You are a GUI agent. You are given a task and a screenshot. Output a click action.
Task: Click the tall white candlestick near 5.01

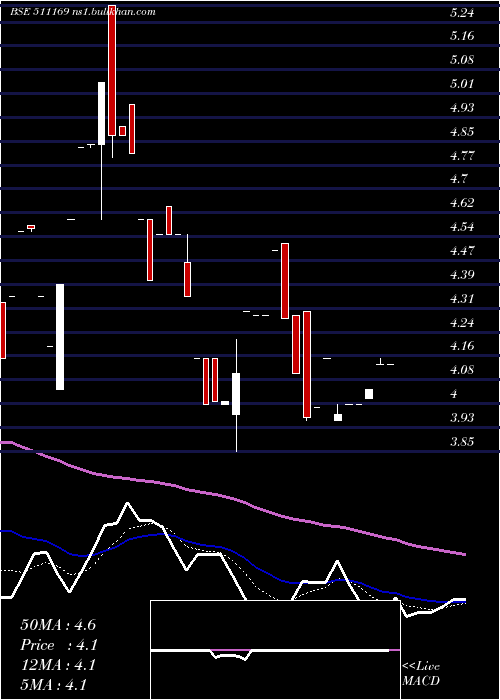point(101,113)
